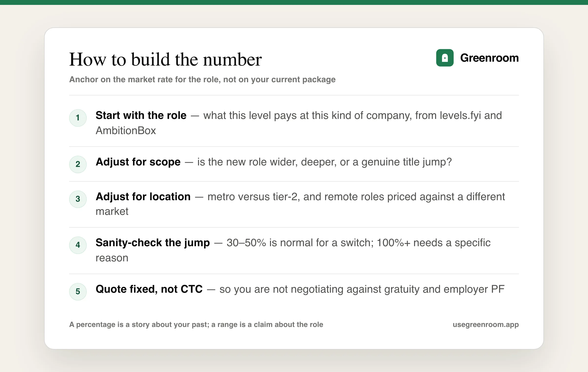
Task: Select the step 5 number badge
Action: tap(78, 292)
